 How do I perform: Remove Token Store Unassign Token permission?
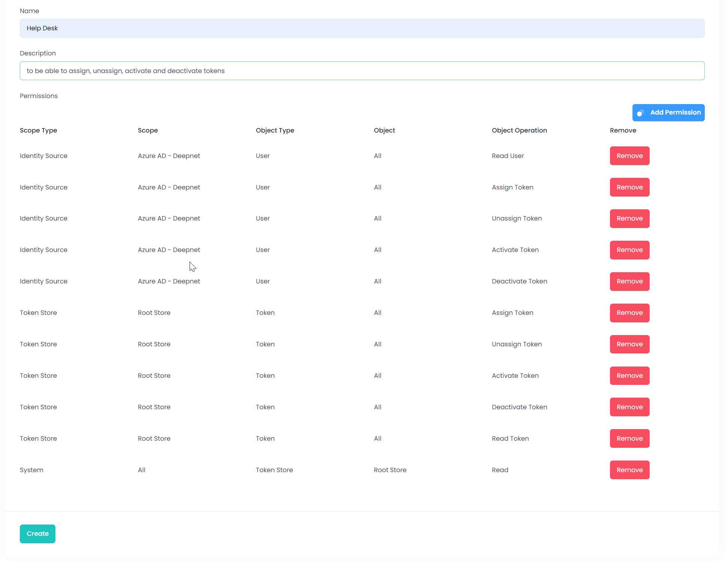point(629,344)
